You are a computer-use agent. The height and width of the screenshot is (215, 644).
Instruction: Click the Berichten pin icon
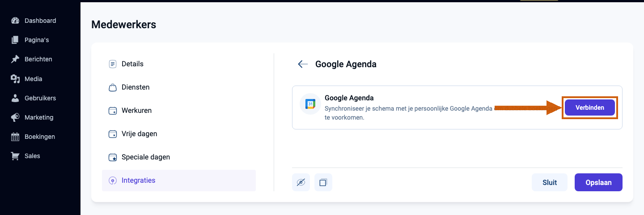pyautogui.click(x=16, y=59)
